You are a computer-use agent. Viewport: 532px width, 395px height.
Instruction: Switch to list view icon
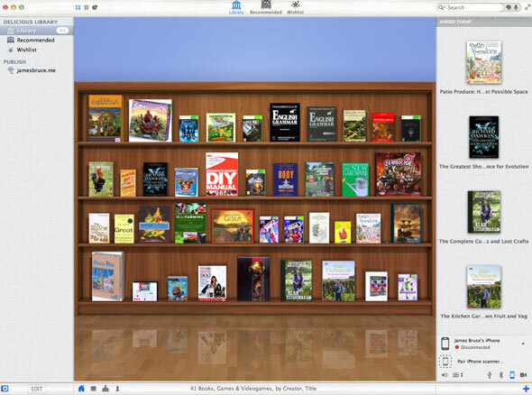[87, 7]
